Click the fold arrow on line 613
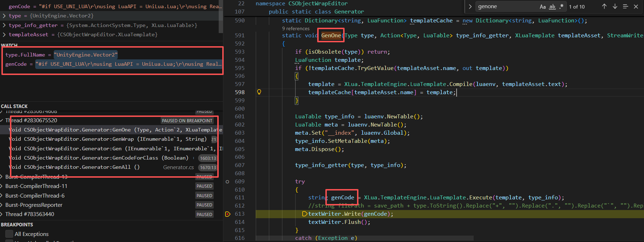This screenshot has height=242, width=644. click(x=304, y=214)
